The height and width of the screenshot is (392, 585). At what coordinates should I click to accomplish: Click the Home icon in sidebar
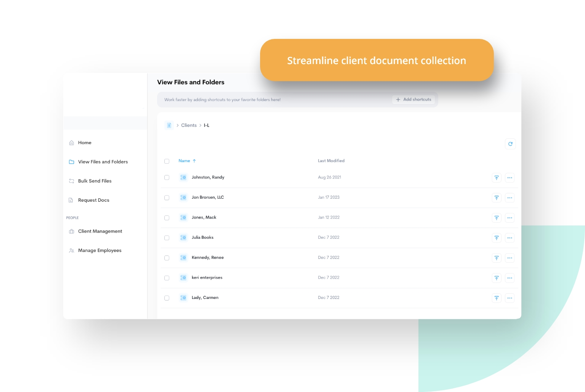pyautogui.click(x=71, y=143)
